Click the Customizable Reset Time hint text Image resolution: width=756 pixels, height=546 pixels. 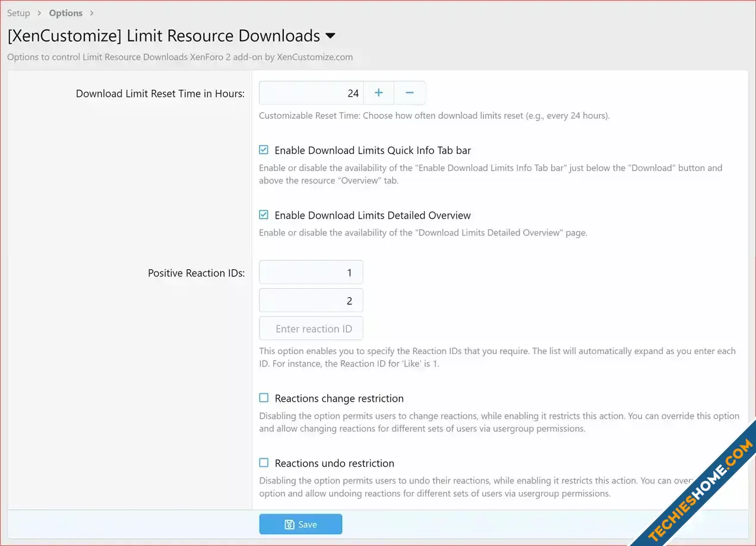coord(434,116)
